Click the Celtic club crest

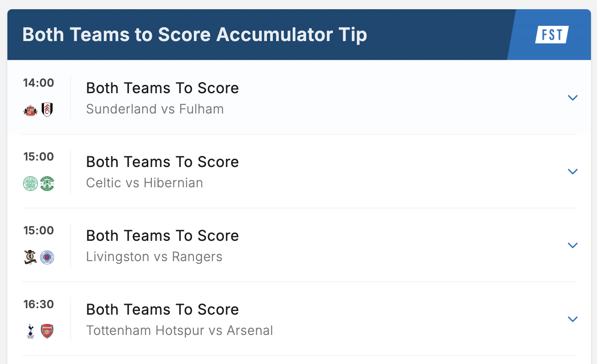[x=30, y=184]
